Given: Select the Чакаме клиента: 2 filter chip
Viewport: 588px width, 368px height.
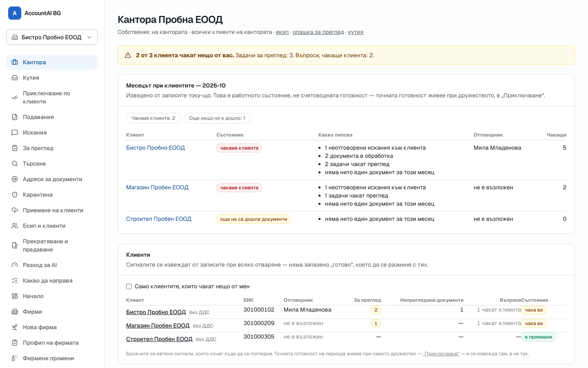Looking at the screenshot, I should [153, 118].
